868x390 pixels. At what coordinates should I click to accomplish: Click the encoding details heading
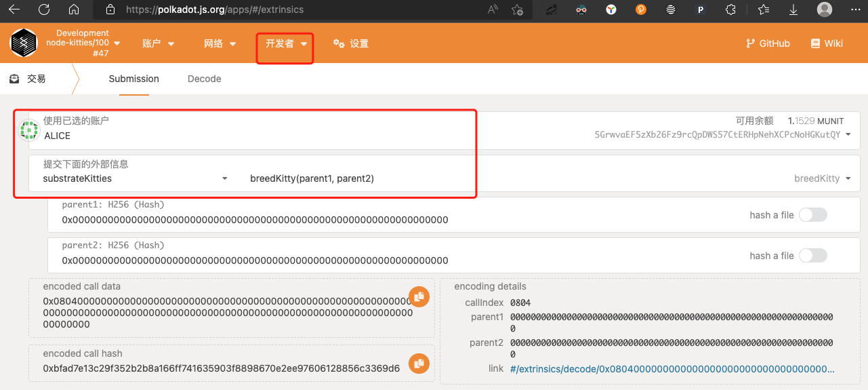[x=490, y=286]
